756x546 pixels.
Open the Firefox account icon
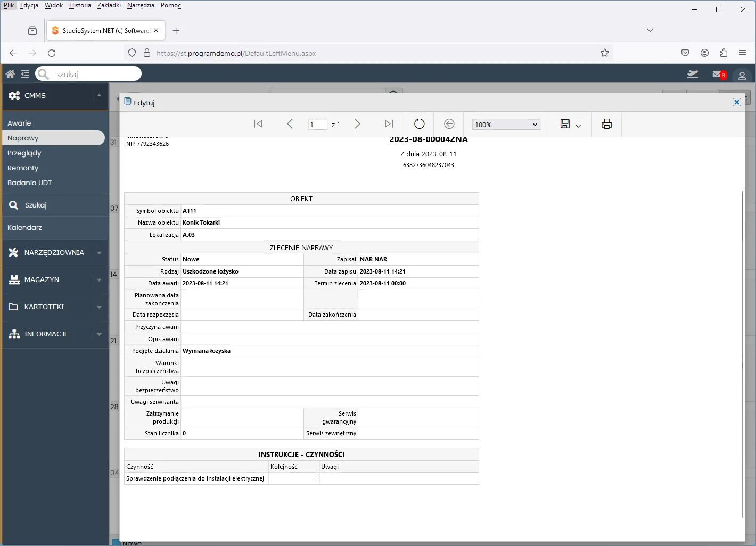coord(704,53)
